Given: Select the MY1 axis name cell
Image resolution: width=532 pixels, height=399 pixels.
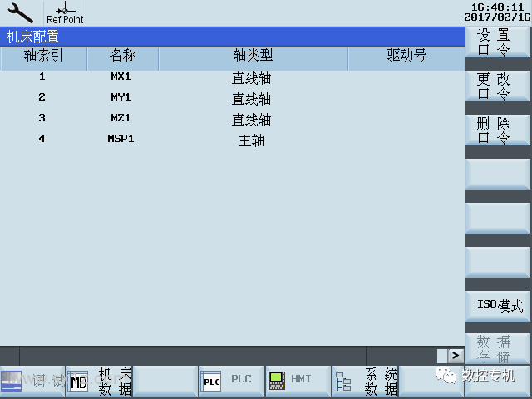Looking at the screenshot, I should pos(121,97).
